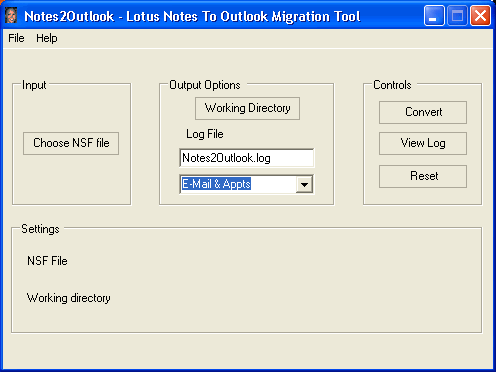Open the File menu
The width and height of the screenshot is (496, 372).
16,38
